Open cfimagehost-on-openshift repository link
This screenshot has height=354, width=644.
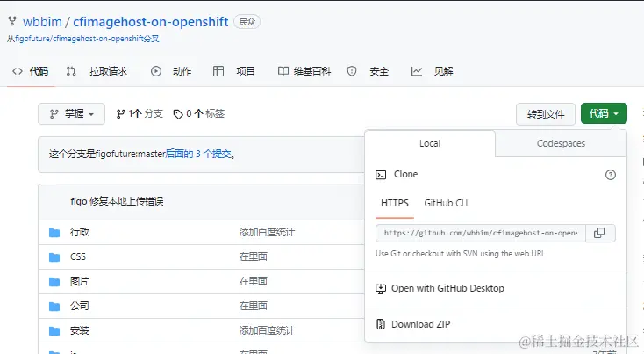pos(150,22)
